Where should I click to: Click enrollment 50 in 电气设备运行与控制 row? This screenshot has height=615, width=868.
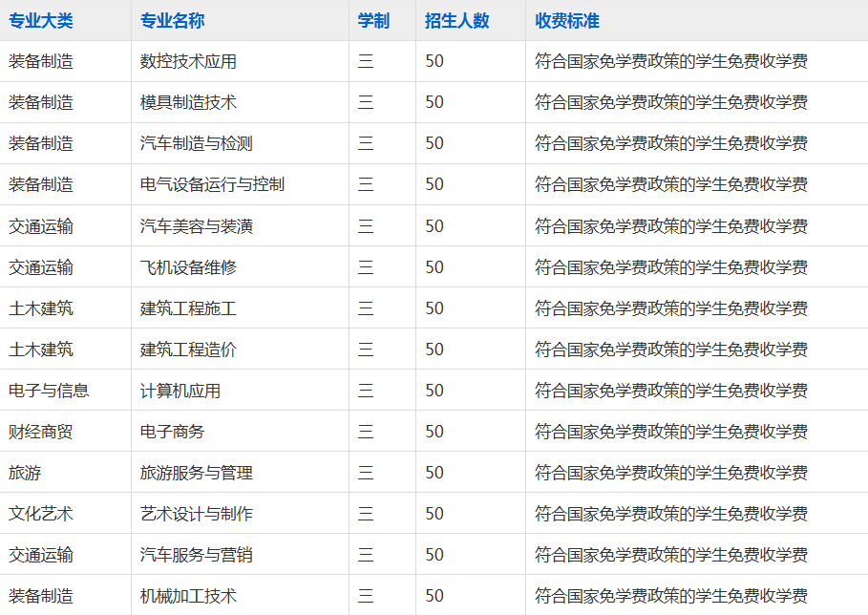(x=434, y=184)
